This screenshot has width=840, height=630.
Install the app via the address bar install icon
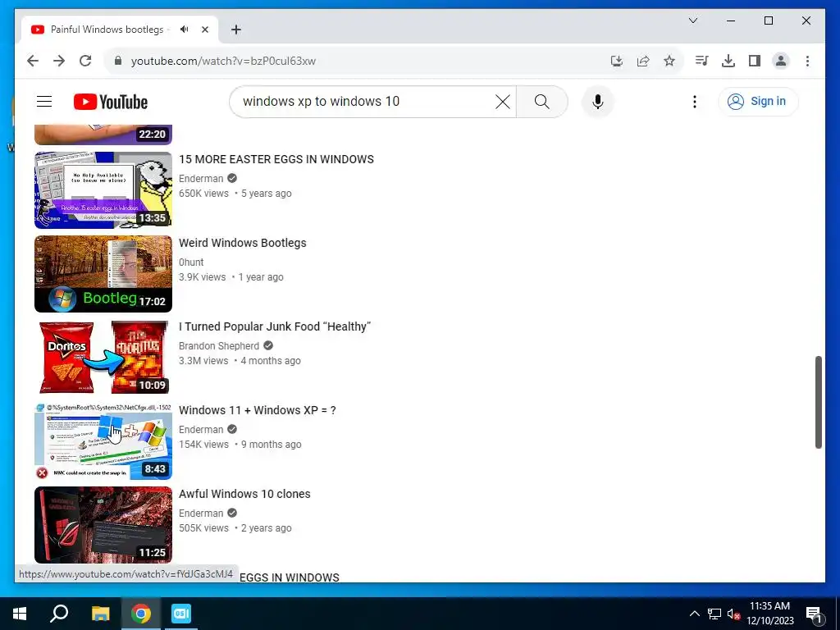[x=617, y=61]
